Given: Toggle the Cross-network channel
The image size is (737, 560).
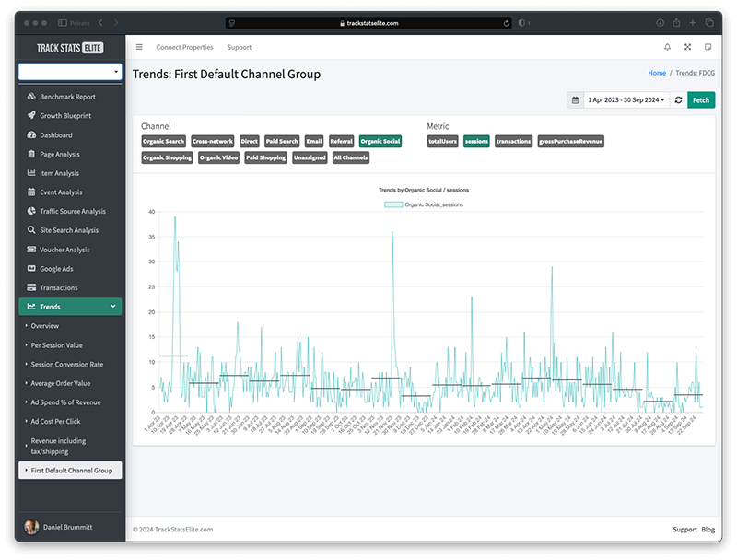Looking at the screenshot, I should click(213, 142).
